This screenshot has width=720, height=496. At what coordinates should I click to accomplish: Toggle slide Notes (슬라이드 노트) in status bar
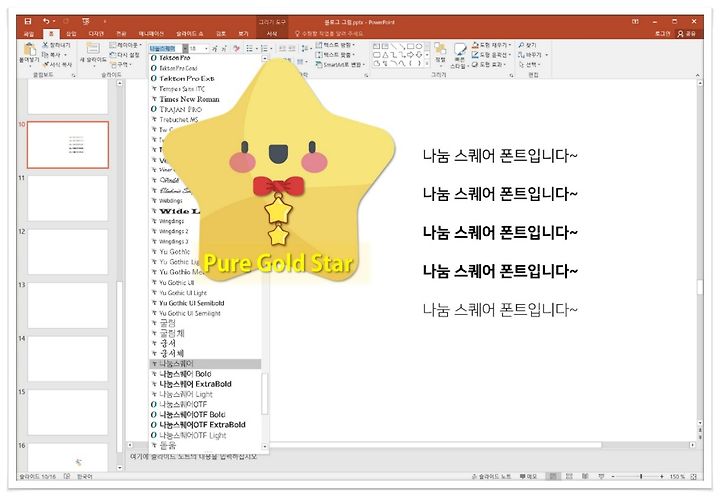[491, 477]
